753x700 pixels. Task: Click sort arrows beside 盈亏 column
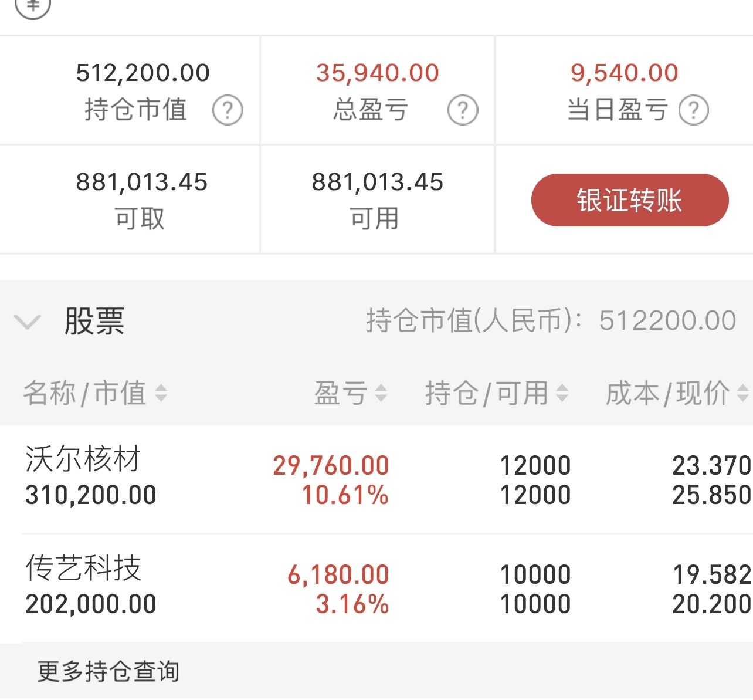click(381, 393)
